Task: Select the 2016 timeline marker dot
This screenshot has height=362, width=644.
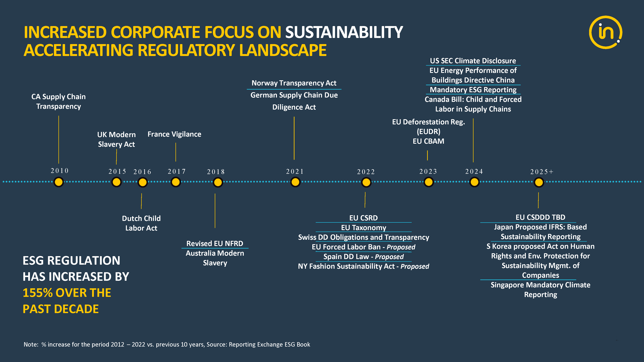Action: [142, 182]
